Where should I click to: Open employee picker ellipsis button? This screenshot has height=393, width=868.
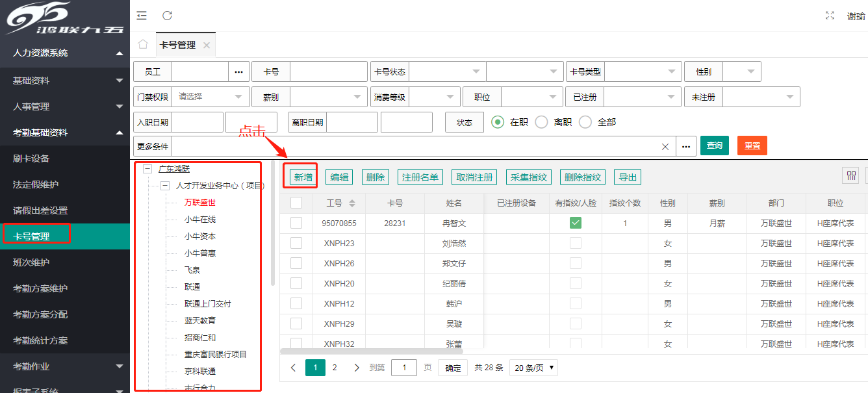[238, 71]
